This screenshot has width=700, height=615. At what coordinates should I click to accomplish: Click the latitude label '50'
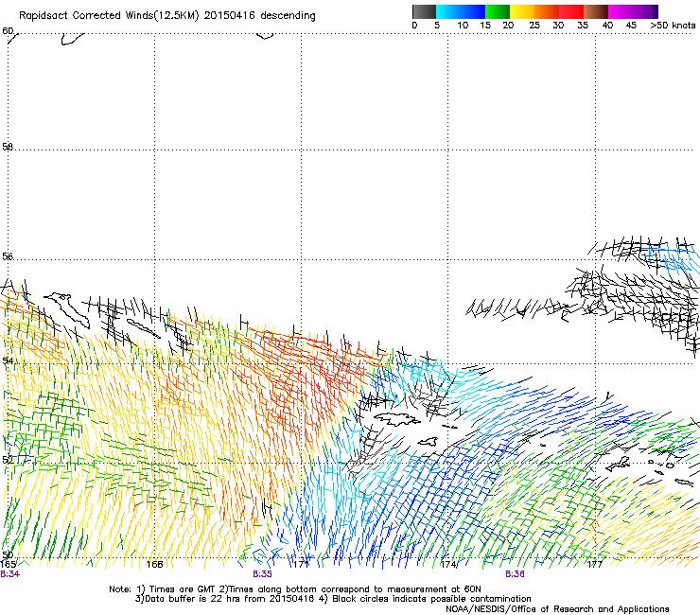tap(8, 554)
